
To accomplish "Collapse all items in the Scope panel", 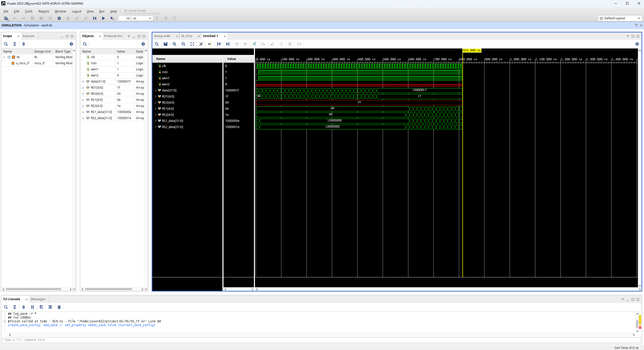I will [15, 44].
